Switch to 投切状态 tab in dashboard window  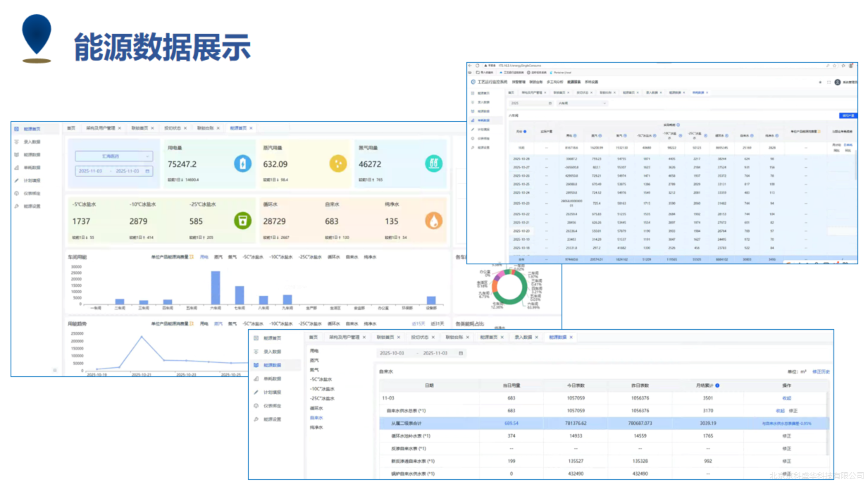coord(173,128)
